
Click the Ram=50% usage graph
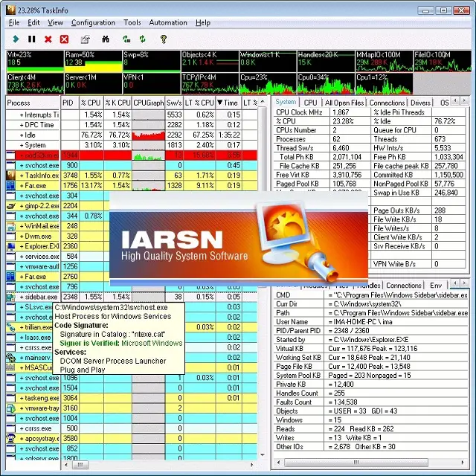click(93, 61)
